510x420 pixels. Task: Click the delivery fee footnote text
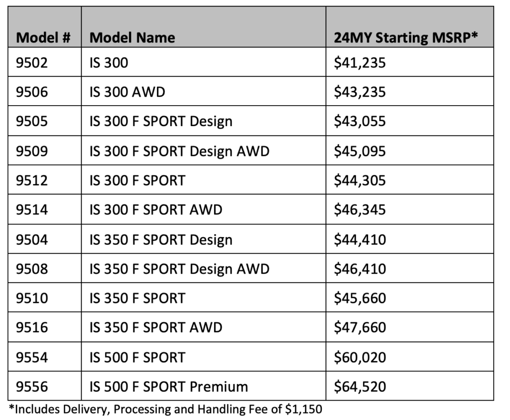tap(165, 410)
